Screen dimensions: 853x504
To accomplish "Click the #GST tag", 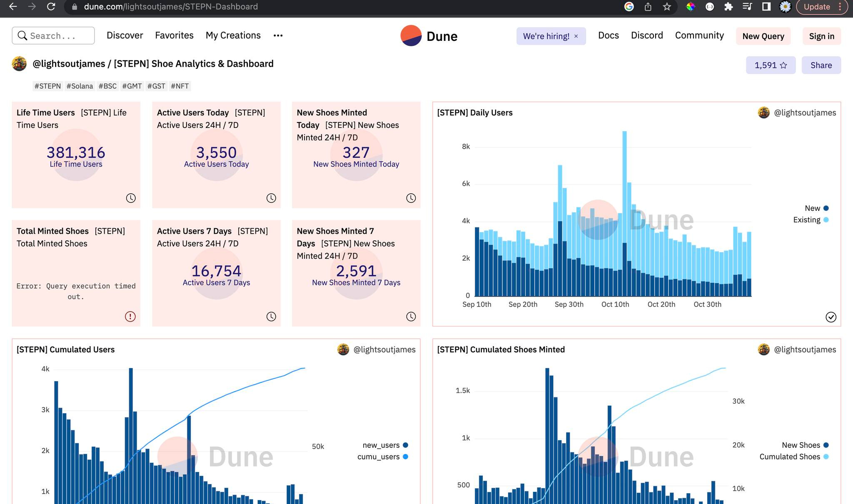I will (x=156, y=86).
